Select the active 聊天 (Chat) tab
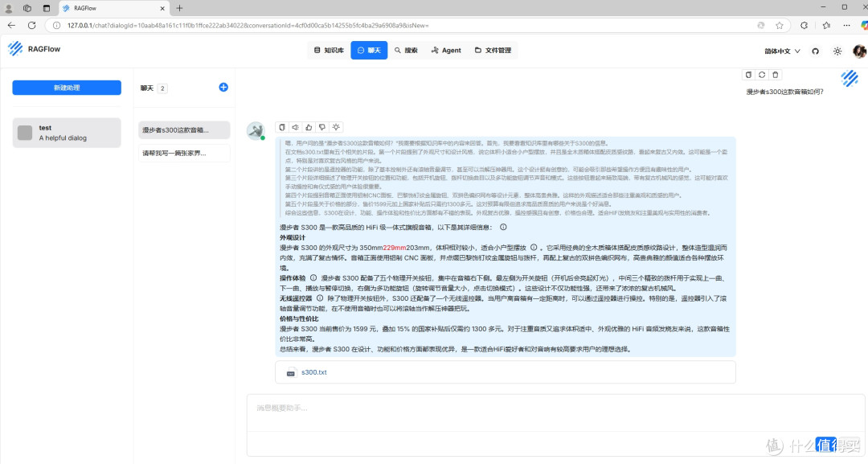The width and height of the screenshot is (868, 464). pos(369,51)
